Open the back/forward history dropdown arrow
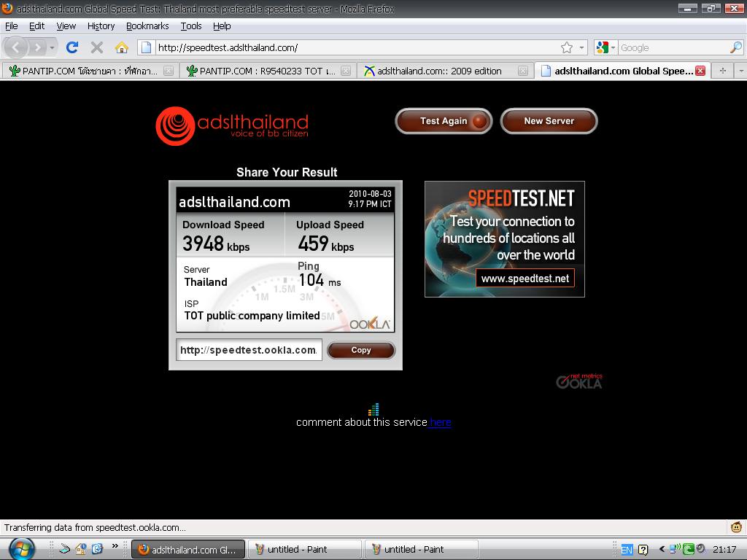 click(x=52, y=47)
